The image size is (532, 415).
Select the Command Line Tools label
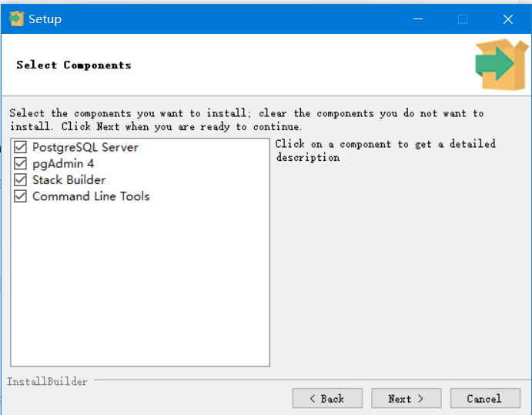[91, 196]
